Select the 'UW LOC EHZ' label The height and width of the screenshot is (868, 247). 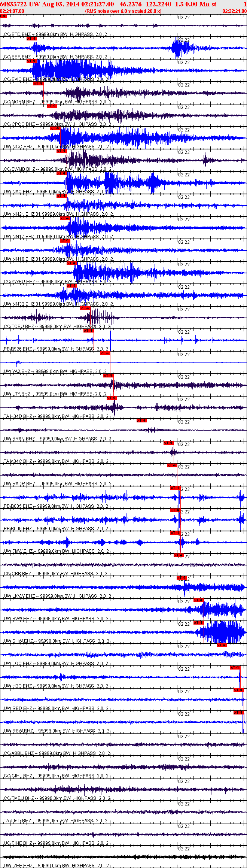pos(18,664)
